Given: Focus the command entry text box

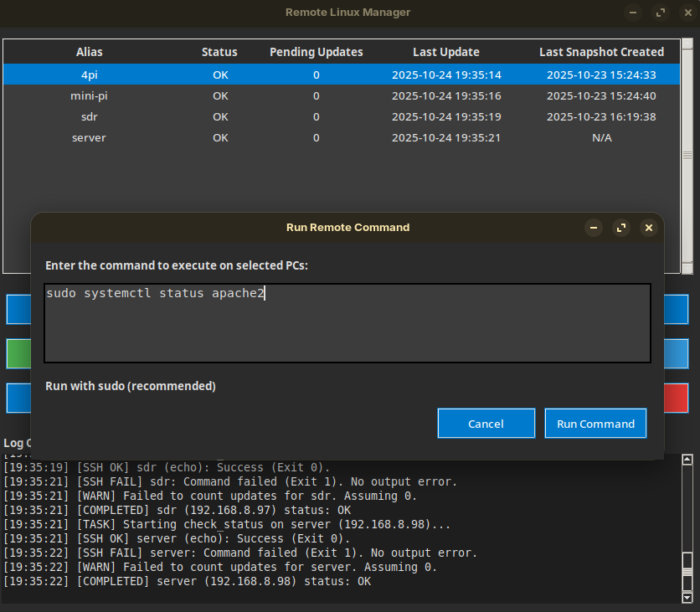Looking at the screenshot, I should pos(347,323).
